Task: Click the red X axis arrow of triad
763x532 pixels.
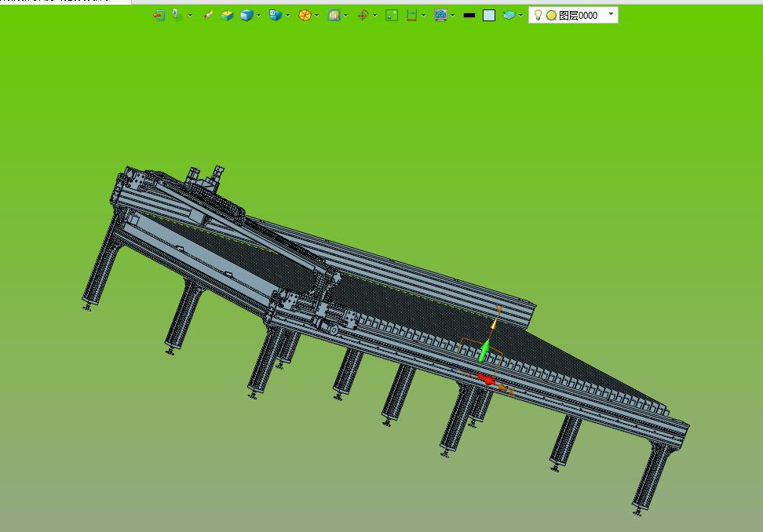Action: click(486, 378)
